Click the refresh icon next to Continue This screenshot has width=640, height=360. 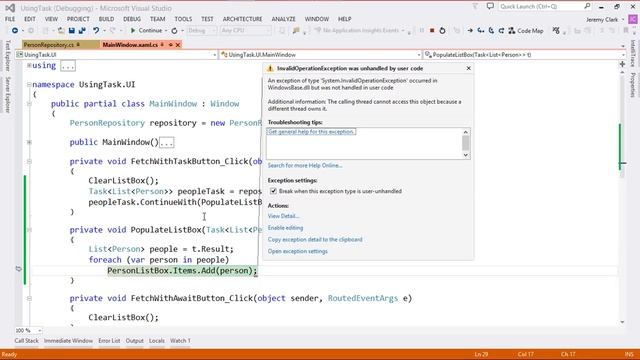174,31
